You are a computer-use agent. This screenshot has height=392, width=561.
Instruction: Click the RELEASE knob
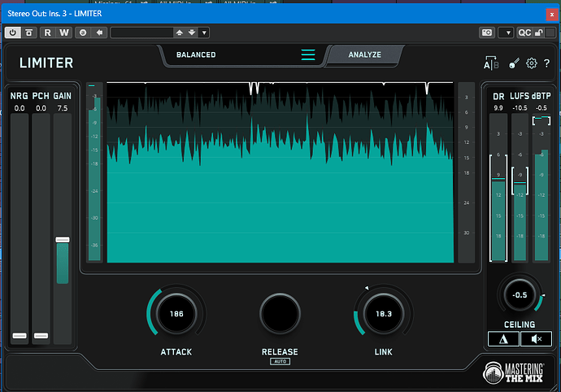(280, 314)
